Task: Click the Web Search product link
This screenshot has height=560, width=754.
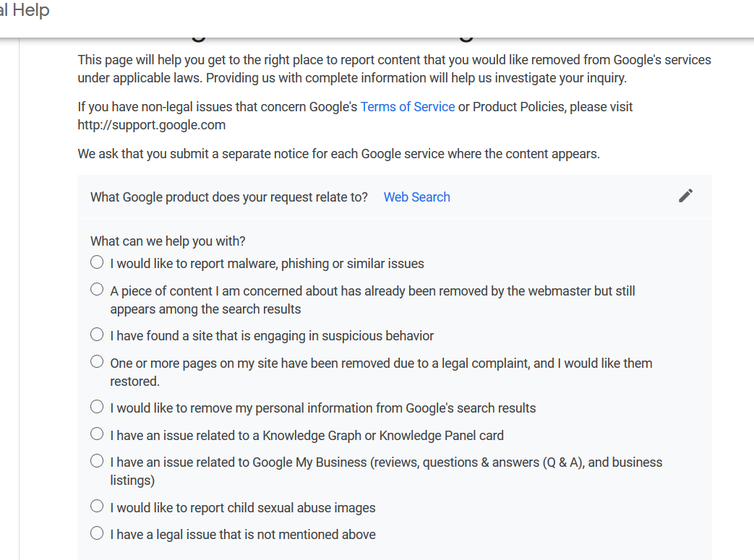Action: [416, 197]
